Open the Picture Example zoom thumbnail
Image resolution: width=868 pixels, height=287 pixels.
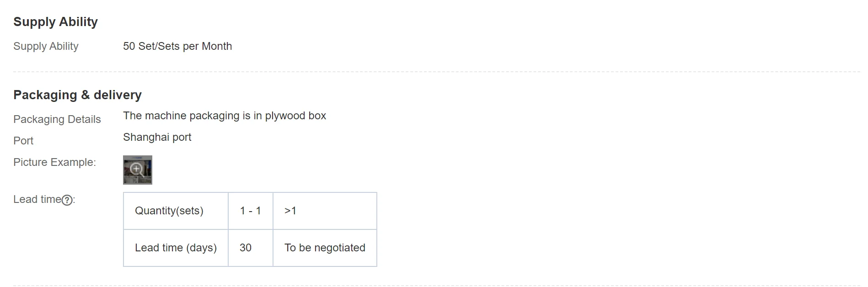pos(137,170)
